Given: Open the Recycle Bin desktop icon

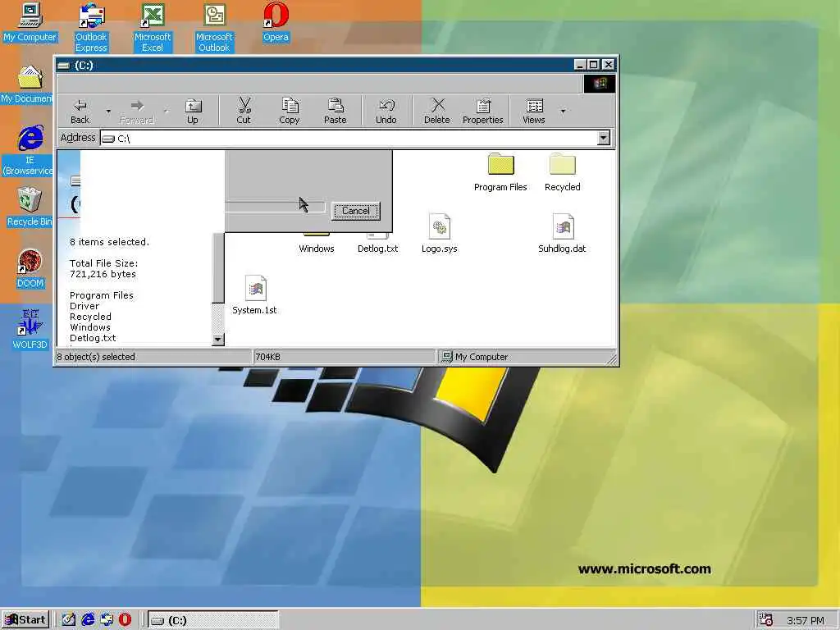Looking at the screenshot, I should (30, 207).
